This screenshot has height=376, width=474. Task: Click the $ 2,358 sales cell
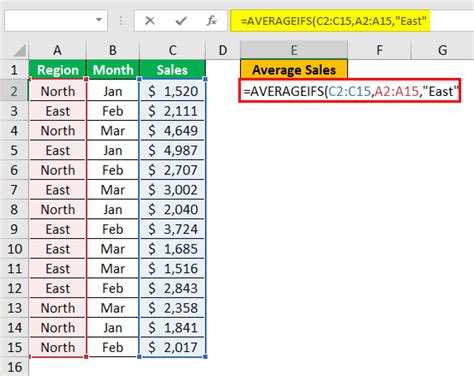(172, 308)
